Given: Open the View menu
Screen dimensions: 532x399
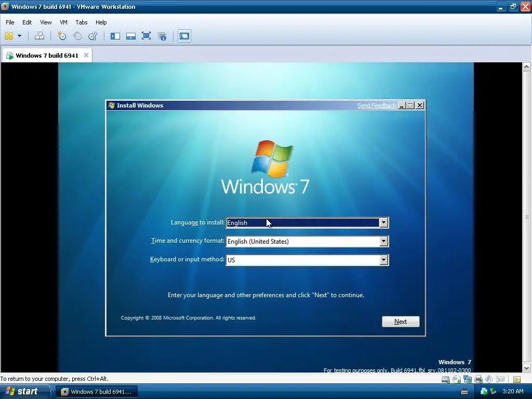Looking at the screenshot, I should pyautogui.click(x=46, y=22).
